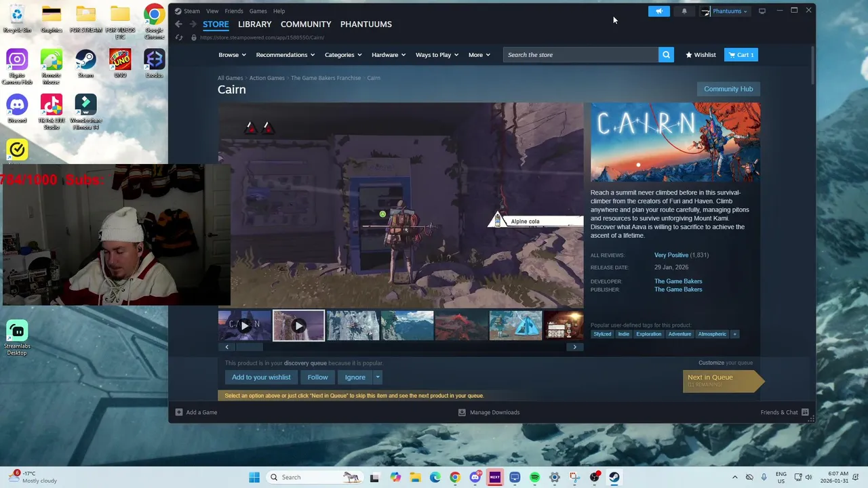Expand the Ways to Play dropdown
The width and height of the screenshot is (868, 488).
coord(437,55)
